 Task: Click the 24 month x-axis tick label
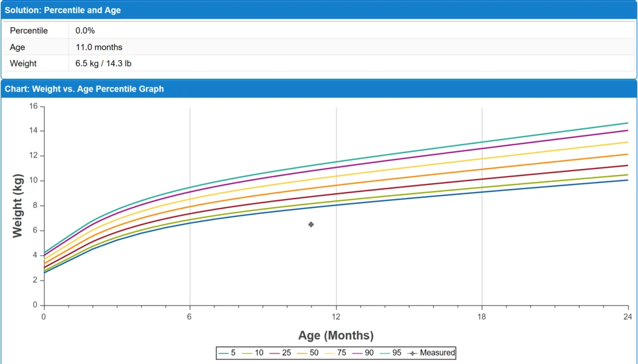click(x=628, y=317)
